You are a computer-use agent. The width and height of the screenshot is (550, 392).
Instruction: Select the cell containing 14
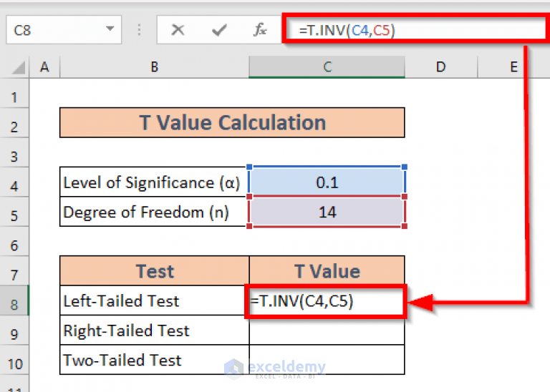327,212
